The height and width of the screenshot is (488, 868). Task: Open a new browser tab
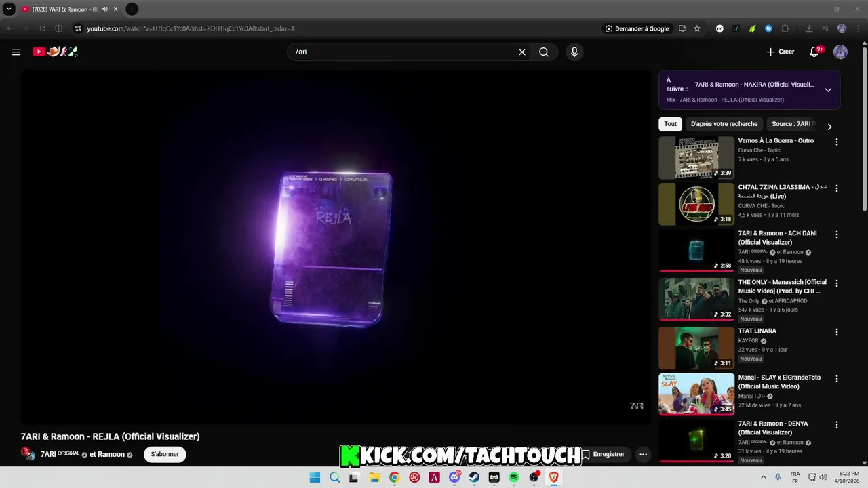(132, 9)
